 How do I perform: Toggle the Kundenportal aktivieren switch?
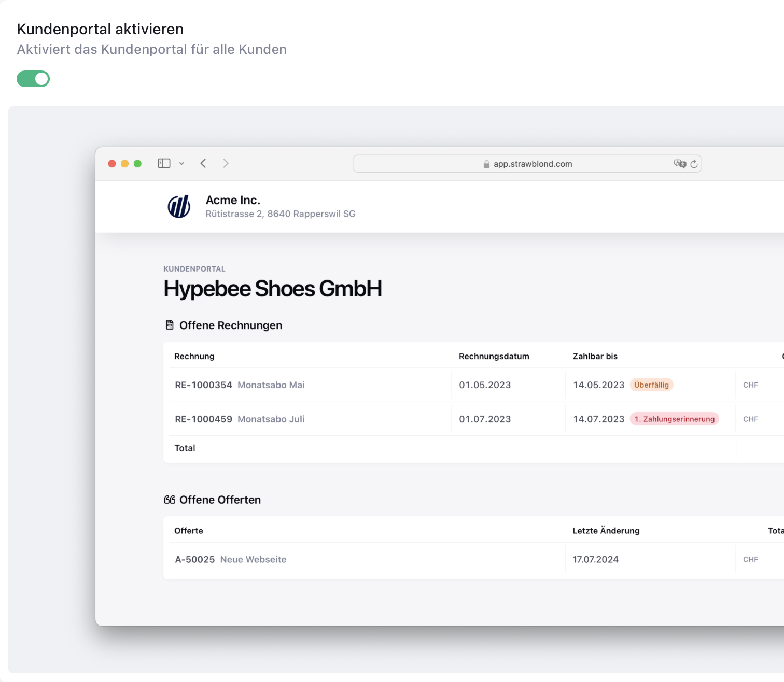[x=33, y=79]
